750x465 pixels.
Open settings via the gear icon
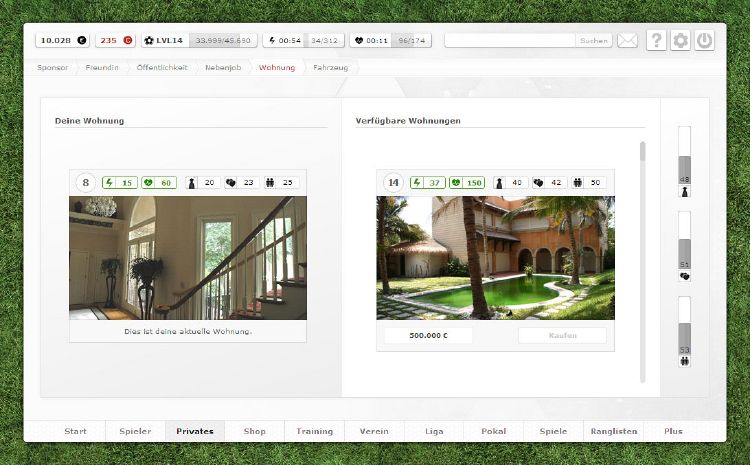click(681, 41)
